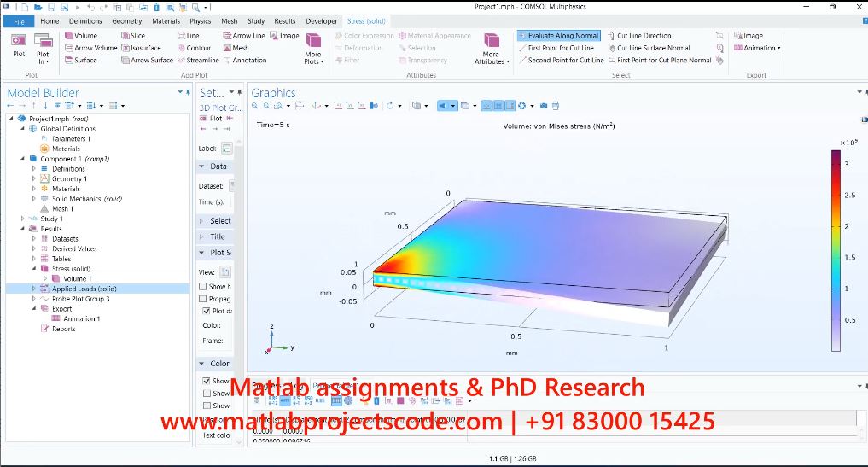Click Image under Export group
Image resolution: width=868 pixels, height=467 pixels.
point(749,36)
